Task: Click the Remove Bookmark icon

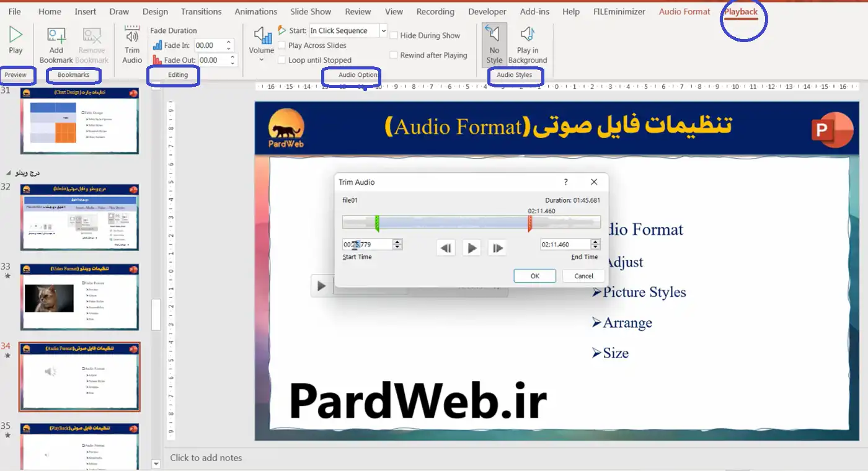Action: pyautogui.click(x=92, y=37)
